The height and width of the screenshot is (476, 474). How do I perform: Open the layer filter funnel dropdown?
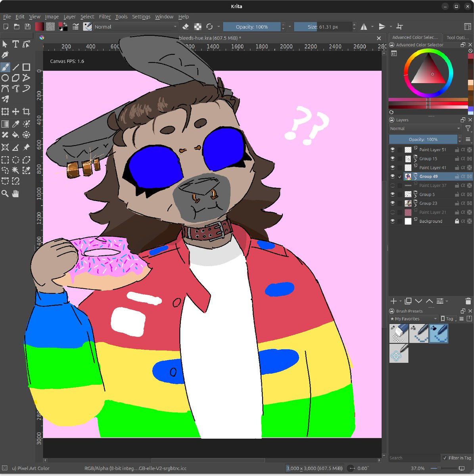point(468,129)
